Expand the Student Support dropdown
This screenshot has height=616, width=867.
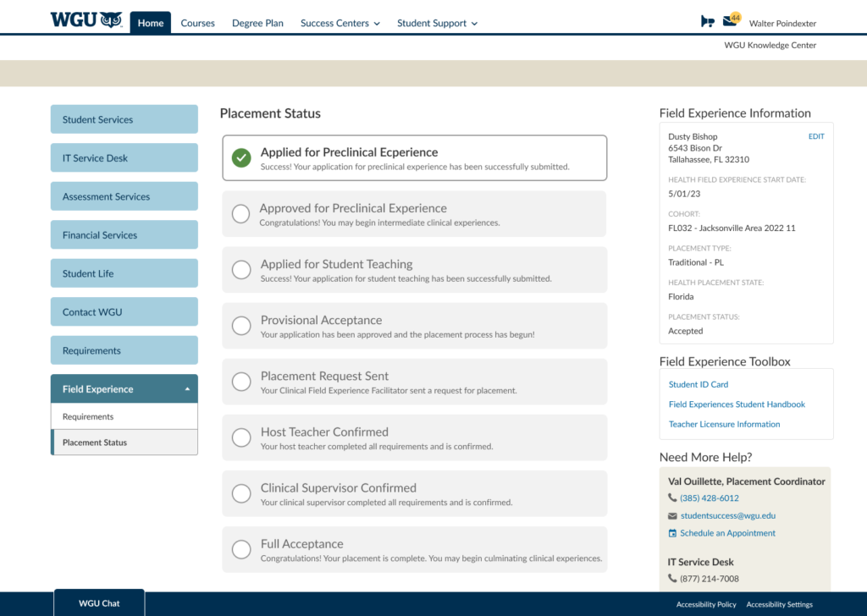[437, 24]
